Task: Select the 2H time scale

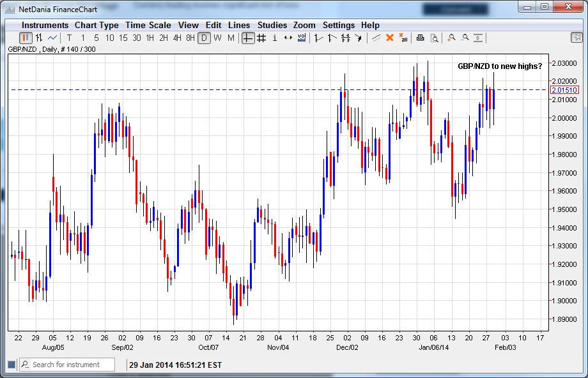Action: click(164, 38)
